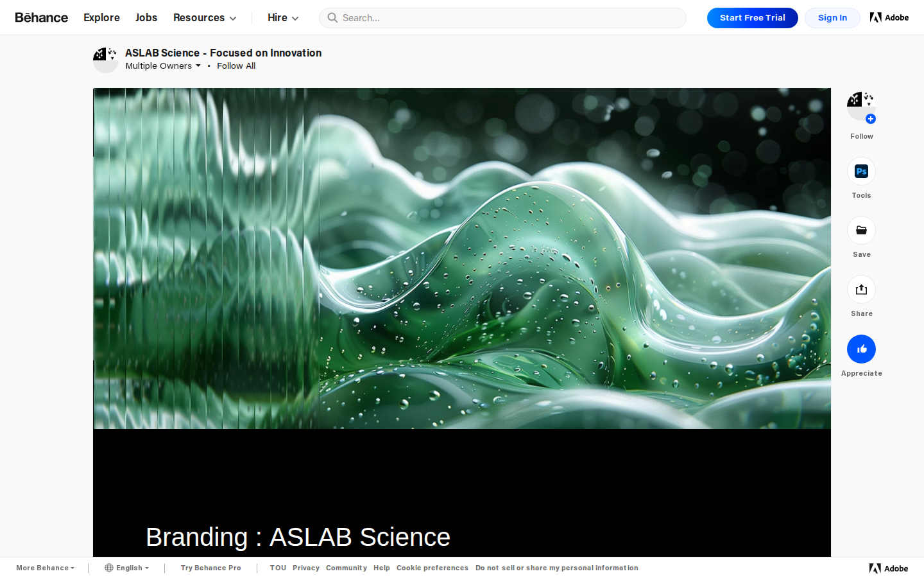Save the project using the folder icon

(x=861, y=230)
